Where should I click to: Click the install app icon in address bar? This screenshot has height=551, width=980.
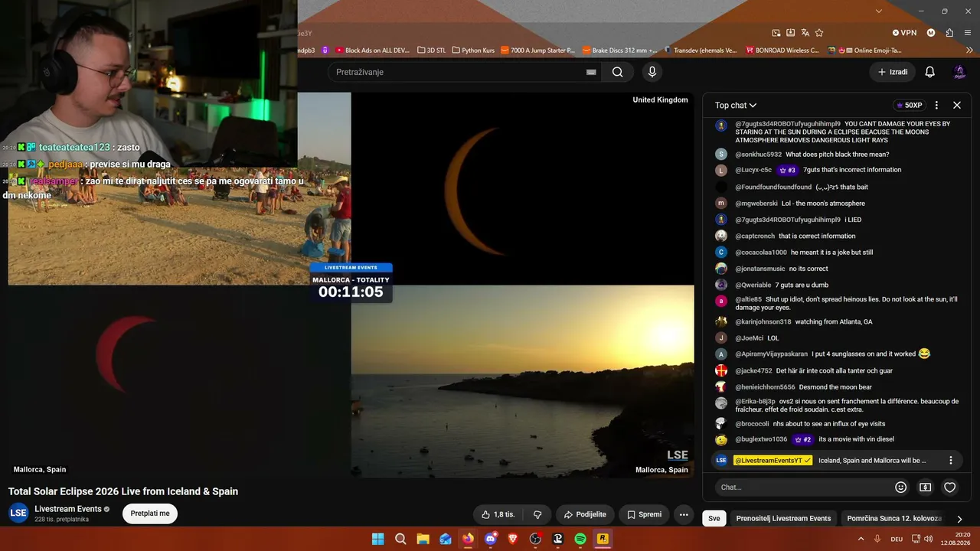[x=790, y=33]
